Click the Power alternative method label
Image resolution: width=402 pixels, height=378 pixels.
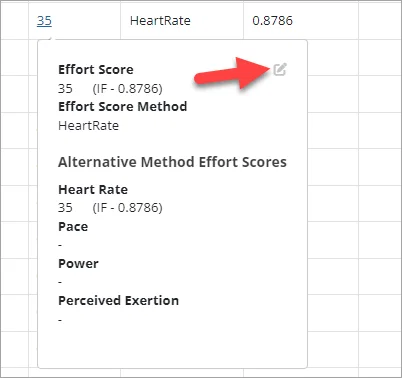(x=78, y=264)
